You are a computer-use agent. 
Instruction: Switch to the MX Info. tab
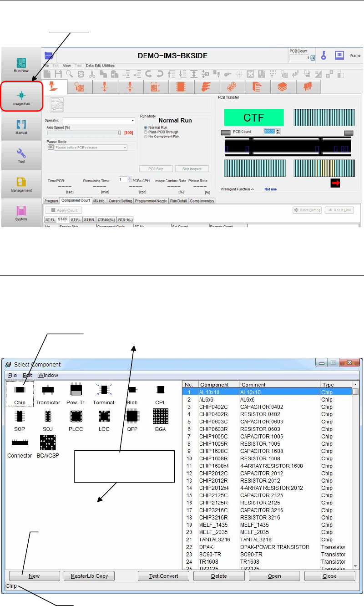click(99, 200)
